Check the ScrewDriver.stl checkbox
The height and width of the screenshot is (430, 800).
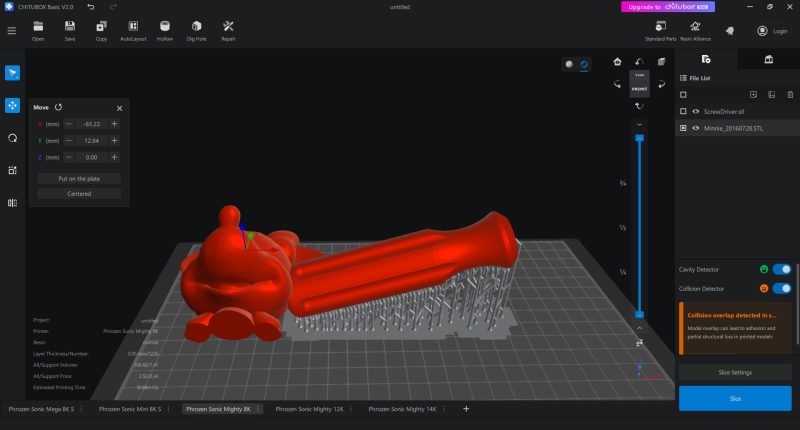pos(683,111)
